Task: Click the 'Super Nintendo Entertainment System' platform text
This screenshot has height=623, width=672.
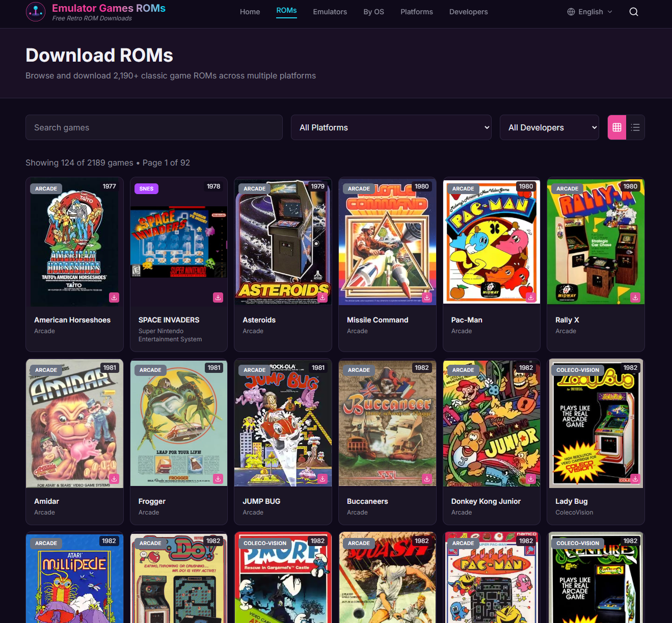Action: point(170,335)
